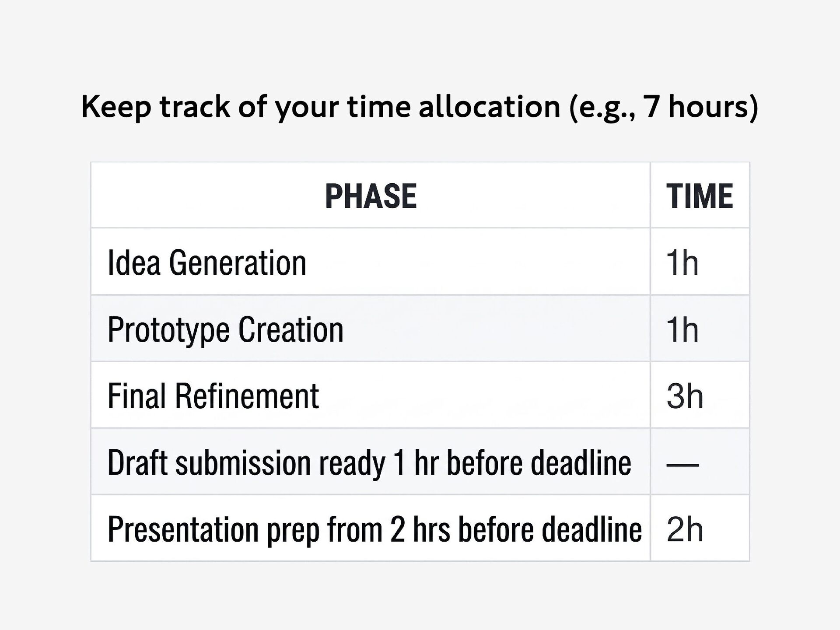Click the words 'Keep track' in the title

tap(156, 107)
